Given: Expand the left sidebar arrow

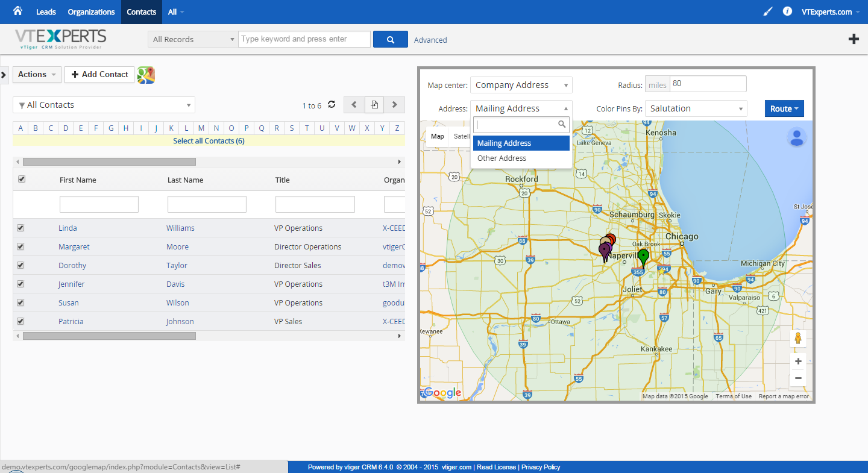Looking at the screenshot, I should pos(3,75).
